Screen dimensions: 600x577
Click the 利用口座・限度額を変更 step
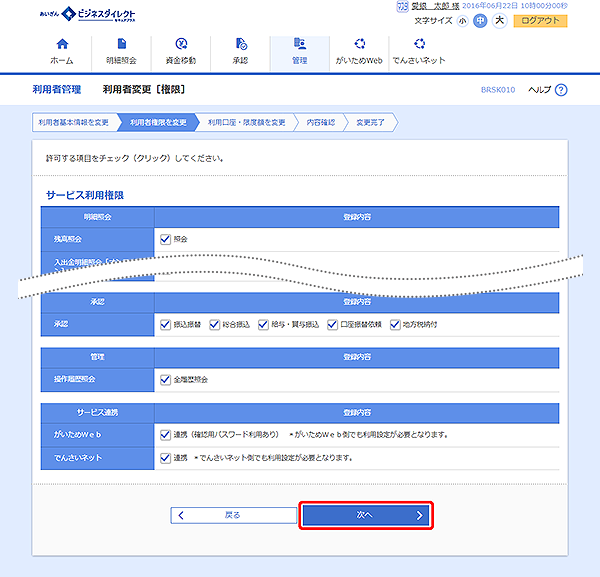tap(246, 122)
